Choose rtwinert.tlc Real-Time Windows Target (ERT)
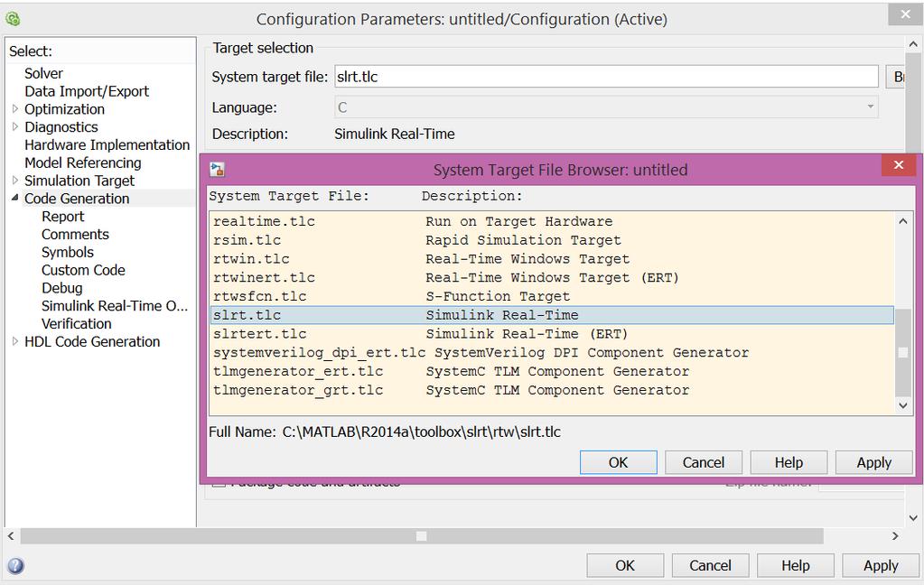 (x=552, y=277)
